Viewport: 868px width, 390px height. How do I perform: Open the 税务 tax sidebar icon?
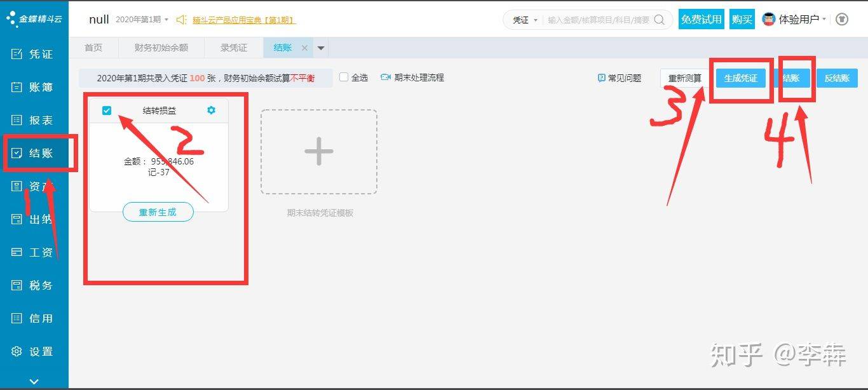click(x=17, y=285)
